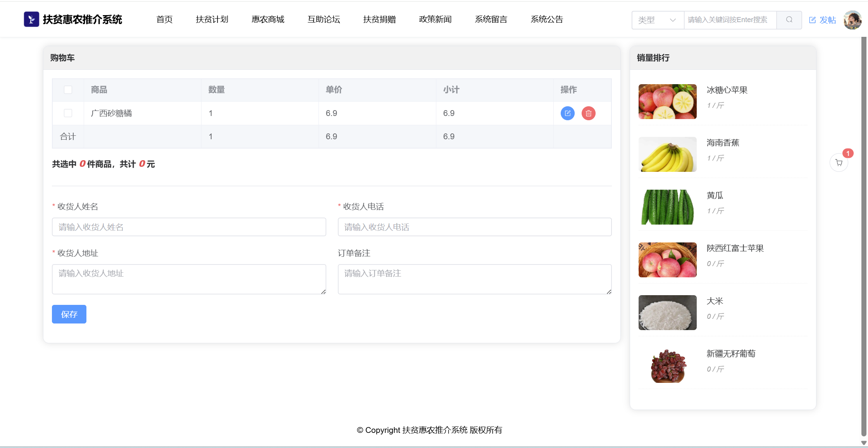Click the page vertical scrollbar

coord(864,233)
